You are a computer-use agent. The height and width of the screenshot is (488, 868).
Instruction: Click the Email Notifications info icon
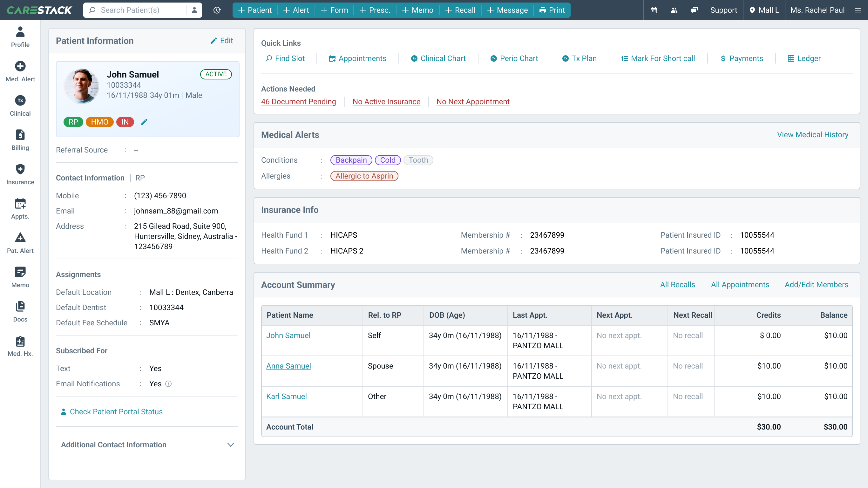pos(168,384)
